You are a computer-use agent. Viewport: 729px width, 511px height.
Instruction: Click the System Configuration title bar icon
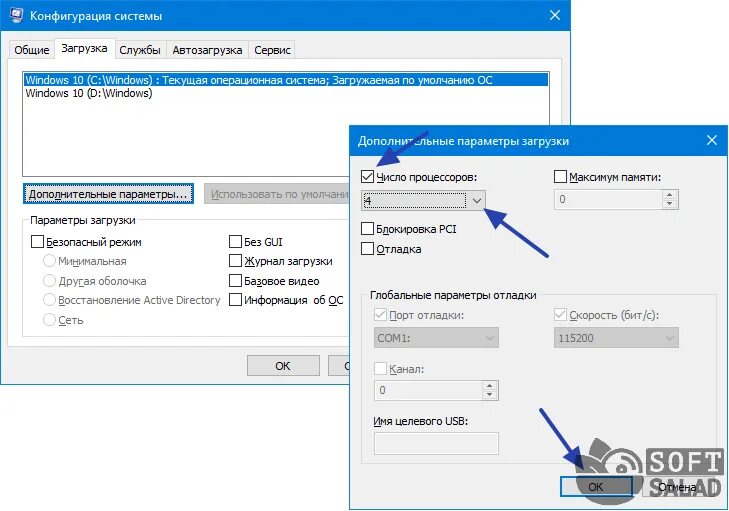tap(16, 15)
